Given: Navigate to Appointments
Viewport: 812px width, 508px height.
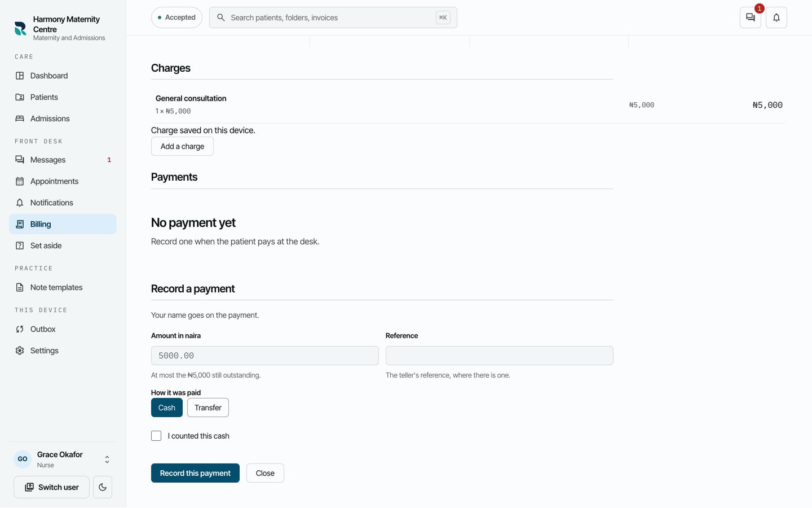Looking at the screenshot, I should 63,181.
